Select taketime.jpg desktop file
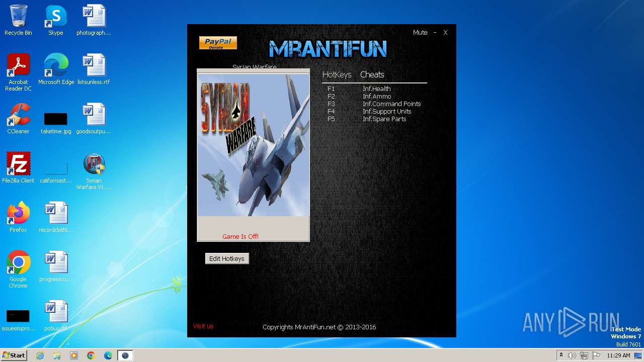 [x=56, y=122]
